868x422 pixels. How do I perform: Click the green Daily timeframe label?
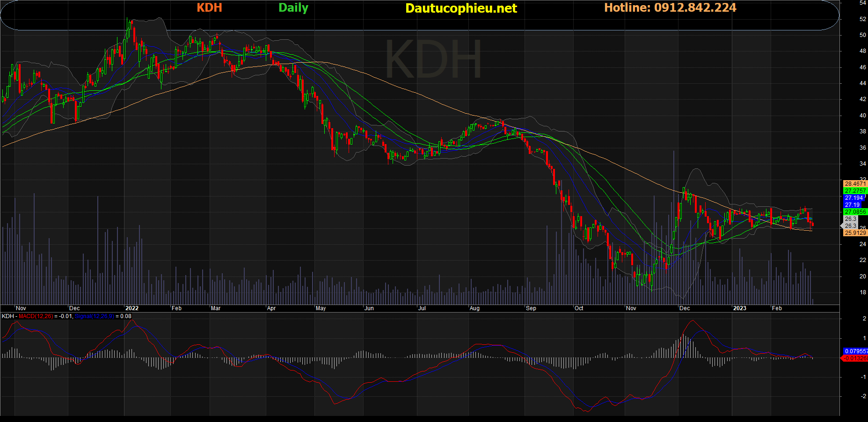point(293,8)
